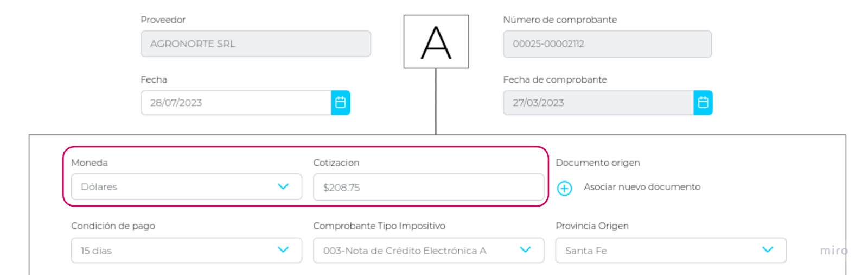Open the Comprobante Tipo Impositivo dropdown
This screenshot has height=275, width=868.
[x=428, y=251]
